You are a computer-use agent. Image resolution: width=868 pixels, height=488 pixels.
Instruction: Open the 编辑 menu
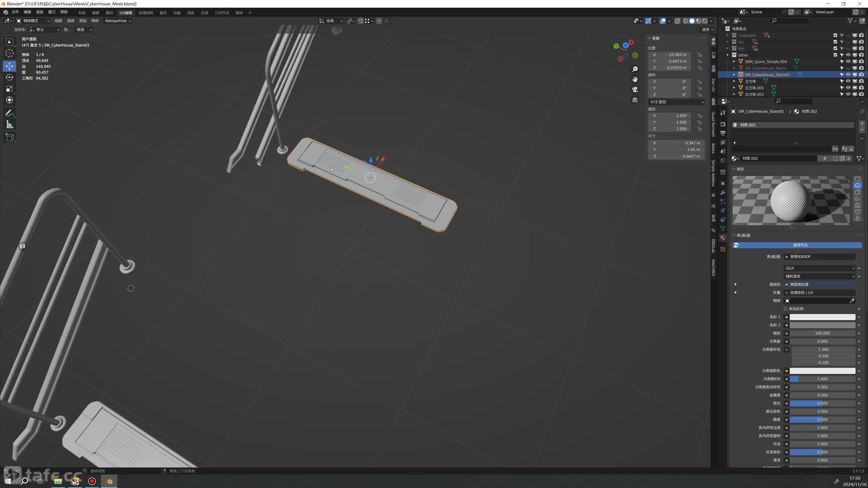coord(27,12)
